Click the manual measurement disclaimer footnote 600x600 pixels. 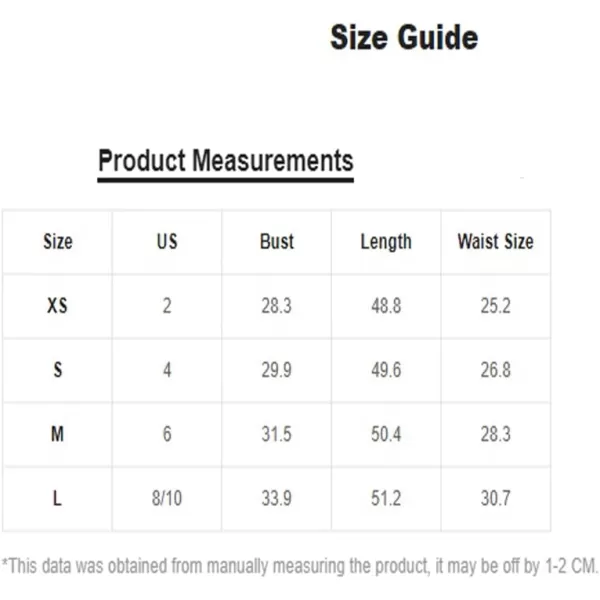point(300,567)
